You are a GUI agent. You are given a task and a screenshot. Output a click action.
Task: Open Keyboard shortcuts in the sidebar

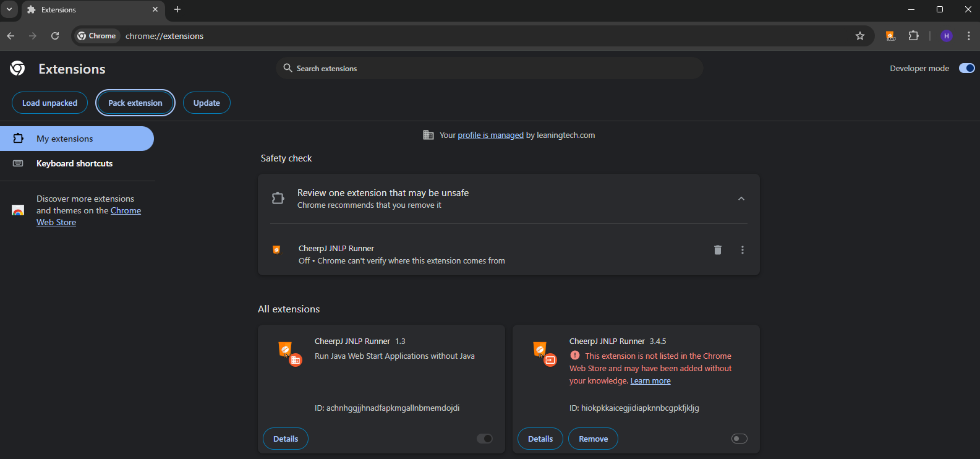tap(74, 163)
